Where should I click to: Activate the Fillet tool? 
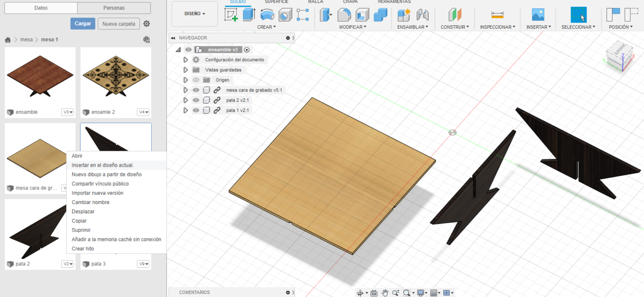coord(344,15)
